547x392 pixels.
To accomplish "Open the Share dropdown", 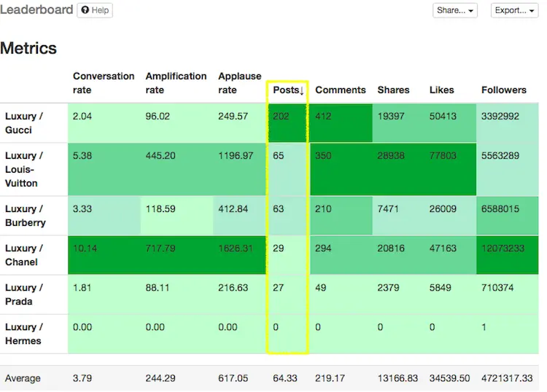I will [455, 10].
